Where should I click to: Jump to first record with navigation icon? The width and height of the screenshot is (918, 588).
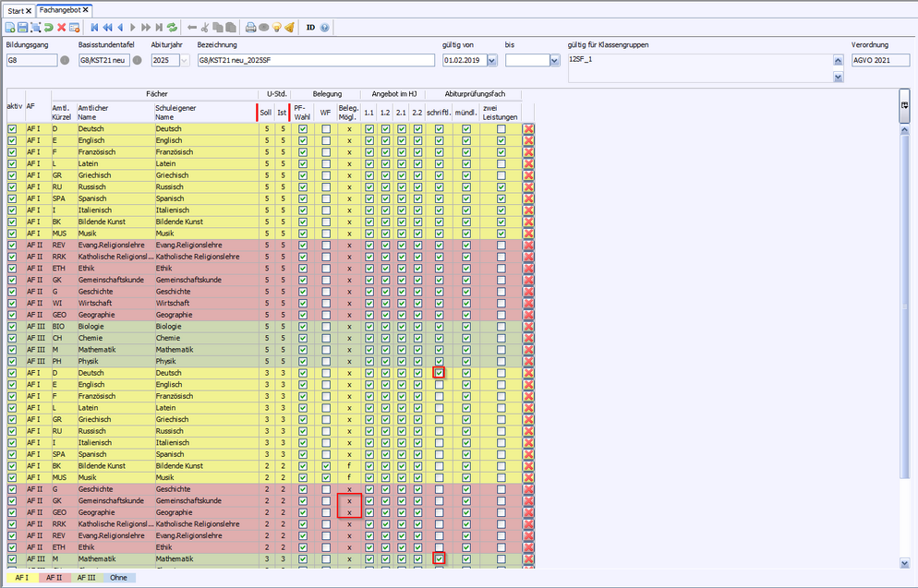point(94,28)
